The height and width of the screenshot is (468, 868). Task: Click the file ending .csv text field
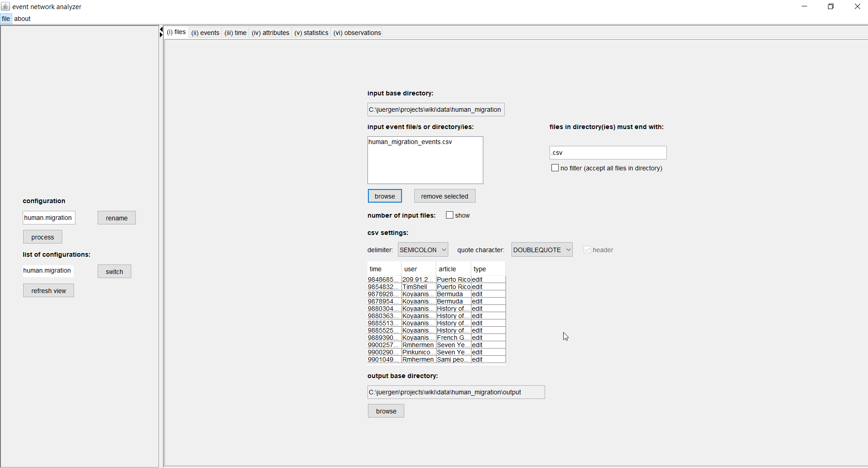(608, 153)
